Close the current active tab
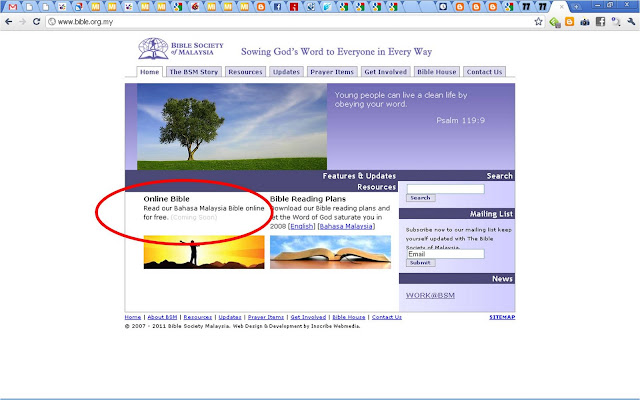The height and width of the screenshot is (400, 640). click(x=562, y=7)
